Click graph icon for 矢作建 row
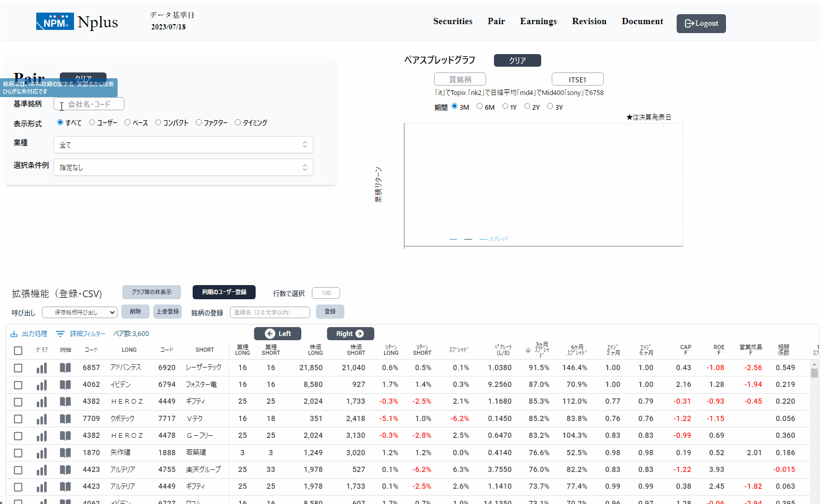The image size is (821, 504). (41, 453)
